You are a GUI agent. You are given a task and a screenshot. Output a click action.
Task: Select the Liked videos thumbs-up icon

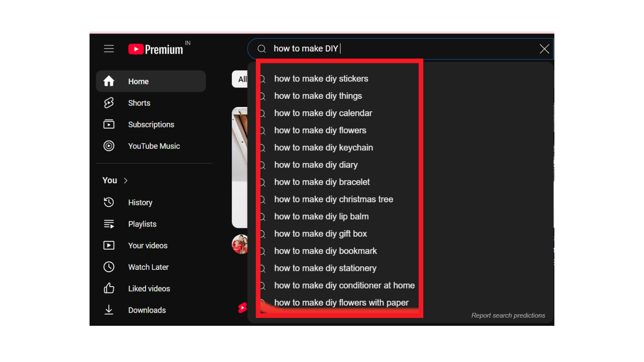(109, 288)
